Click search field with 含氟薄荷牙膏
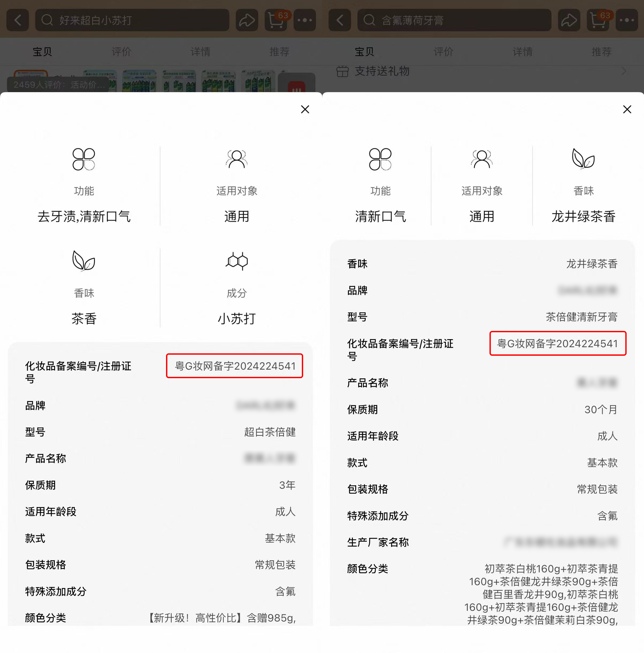Viewport: 644px width, 653px height. 454,20
